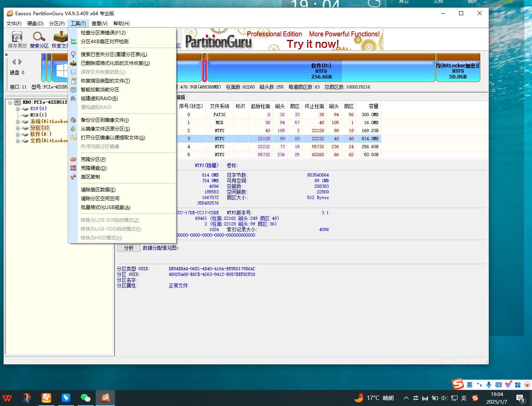Click the Search Partition (搜索分区) magnifier icon

tap(39, 37)
